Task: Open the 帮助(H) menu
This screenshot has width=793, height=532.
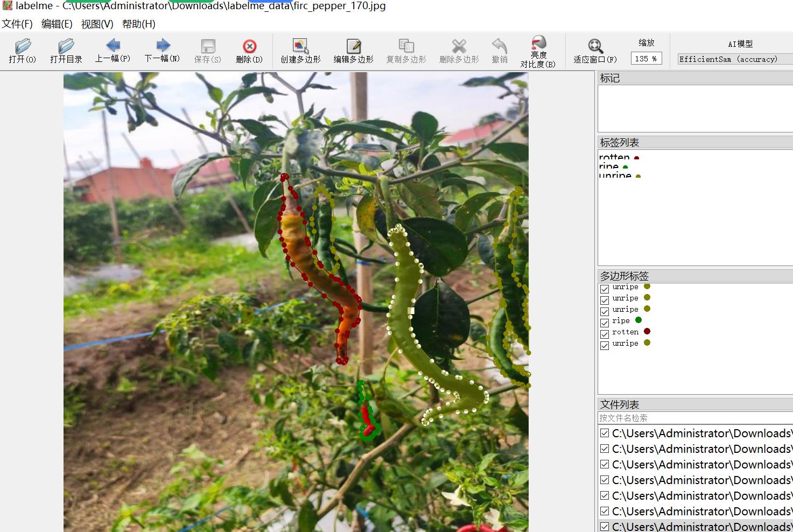Action: tap(138, 24)
